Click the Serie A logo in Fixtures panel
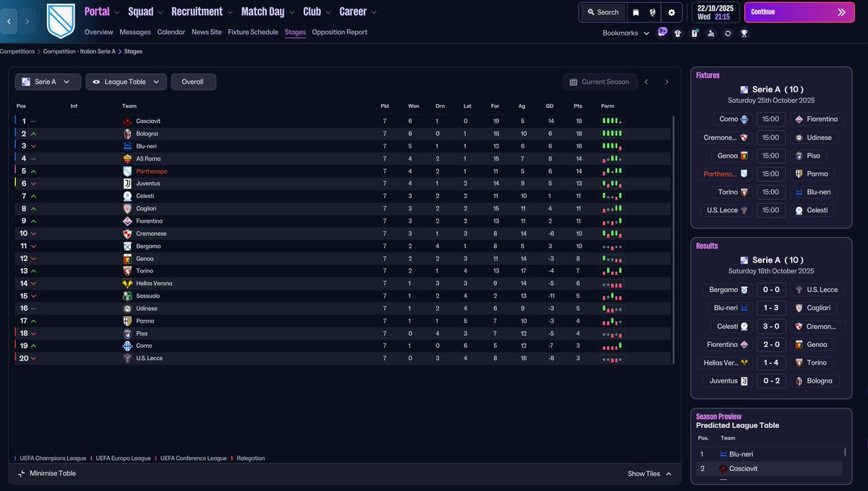 pyautogui.click(x=744, y=90)
